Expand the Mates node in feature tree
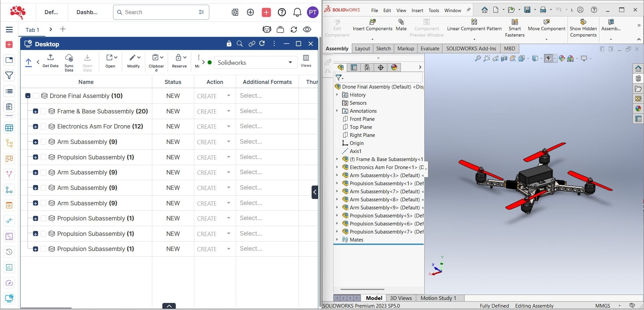This screenshot has height=310, width=644. coord(337,240)
